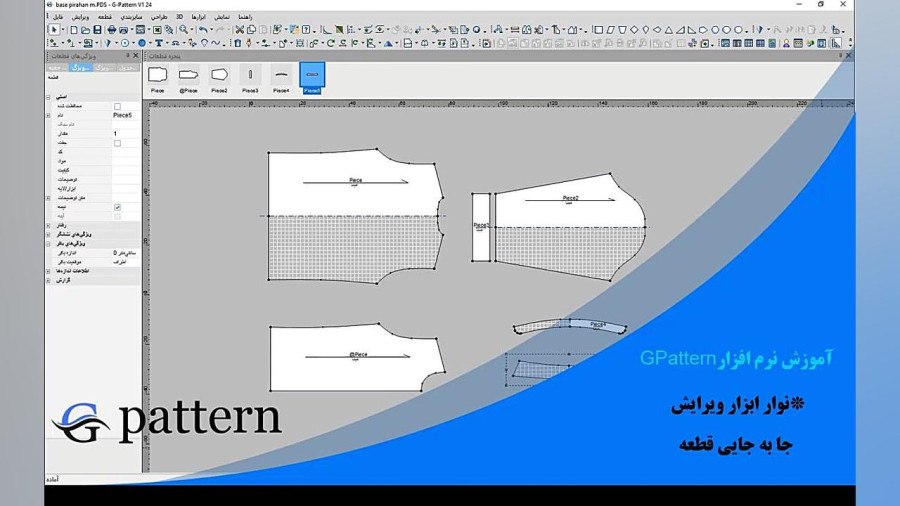Expand the ویژگی‌های نشانگر section
Viewport: 900px width, 506px height.
48,235
